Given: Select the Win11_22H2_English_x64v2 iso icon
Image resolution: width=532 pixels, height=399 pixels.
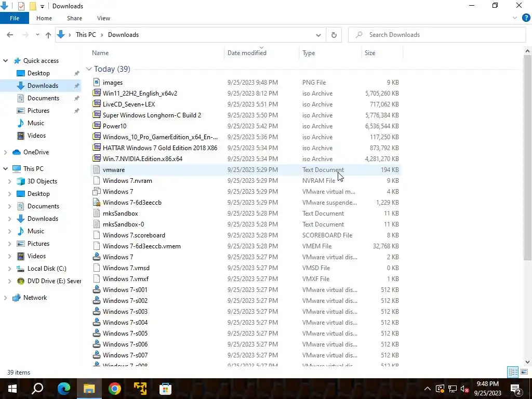Looking at the screenshot, I should [97, 93].
